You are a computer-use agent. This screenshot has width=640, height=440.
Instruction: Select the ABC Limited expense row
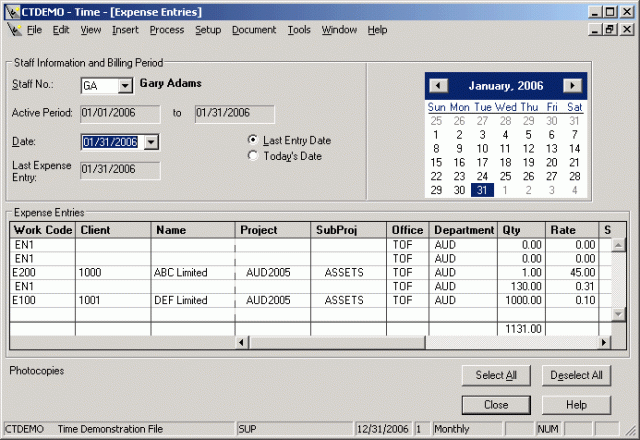[180, 272]
